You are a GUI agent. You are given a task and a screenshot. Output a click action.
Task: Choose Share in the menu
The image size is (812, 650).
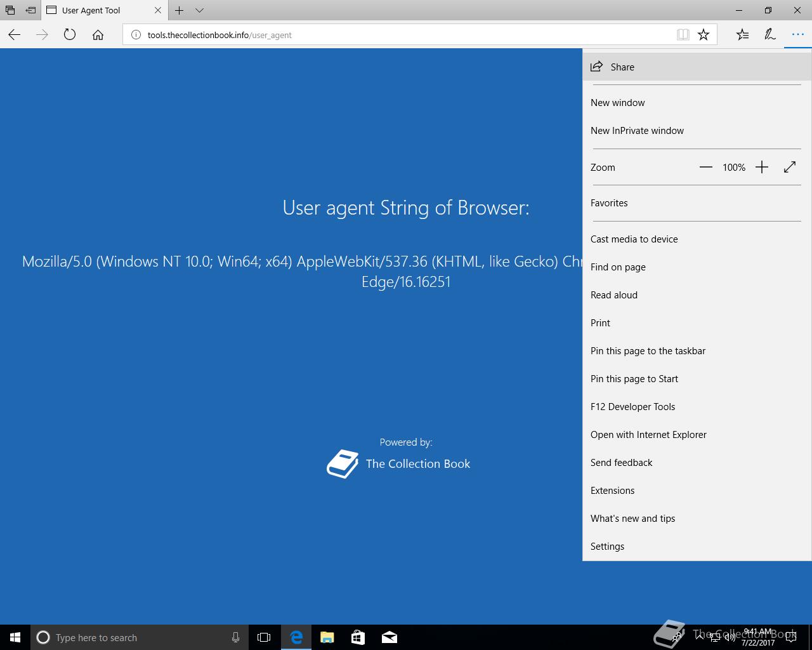[x=697, y=67]
